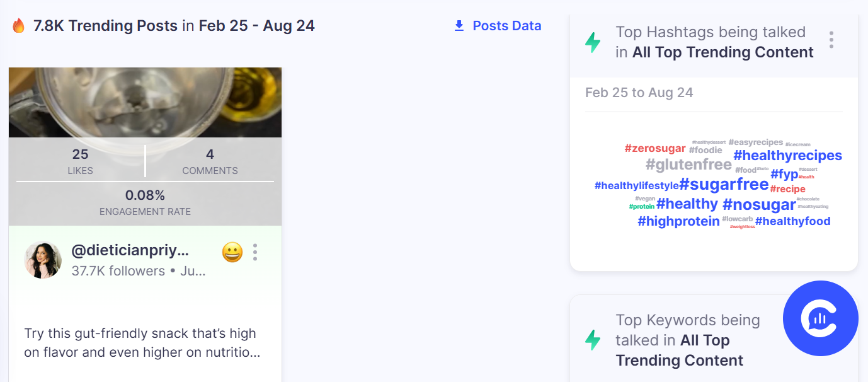Select the #zerosugar hashtag
The height and width of the screenshot is (382, 868).
655,148
